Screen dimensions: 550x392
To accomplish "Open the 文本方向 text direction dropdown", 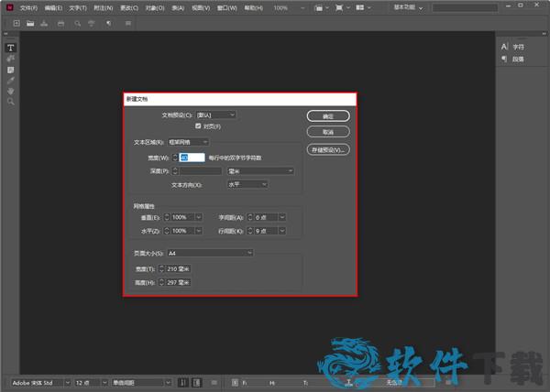I will [247, 184].
